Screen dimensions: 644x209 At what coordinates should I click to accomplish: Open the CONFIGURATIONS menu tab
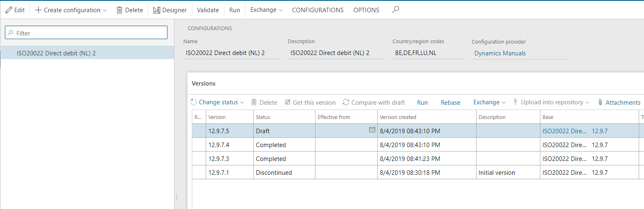click(x=318, y=10)
